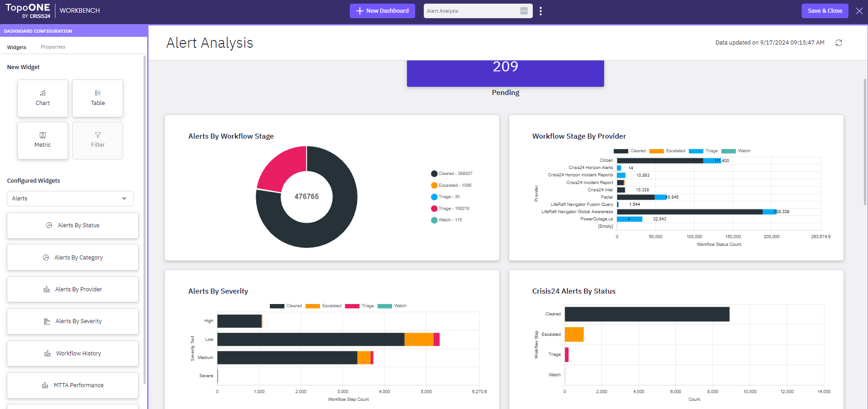Click the widgets panel vertical scrollbar

point(145,219)
